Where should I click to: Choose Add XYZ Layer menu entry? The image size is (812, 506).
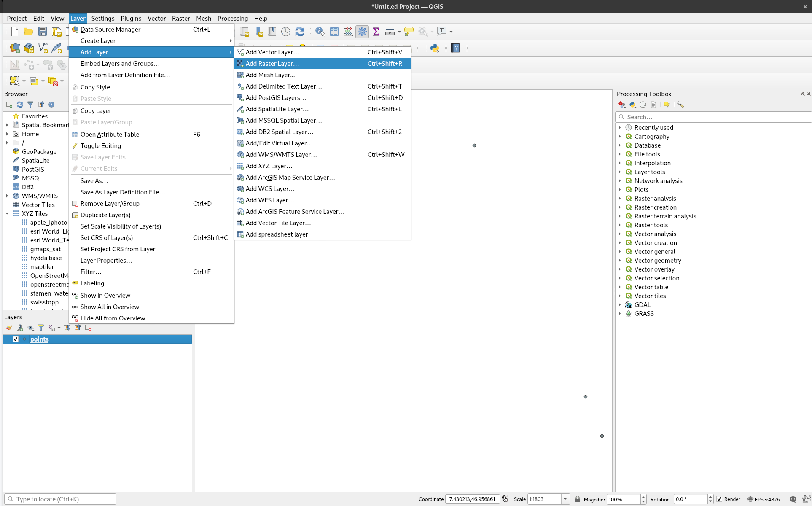[269, 166]
